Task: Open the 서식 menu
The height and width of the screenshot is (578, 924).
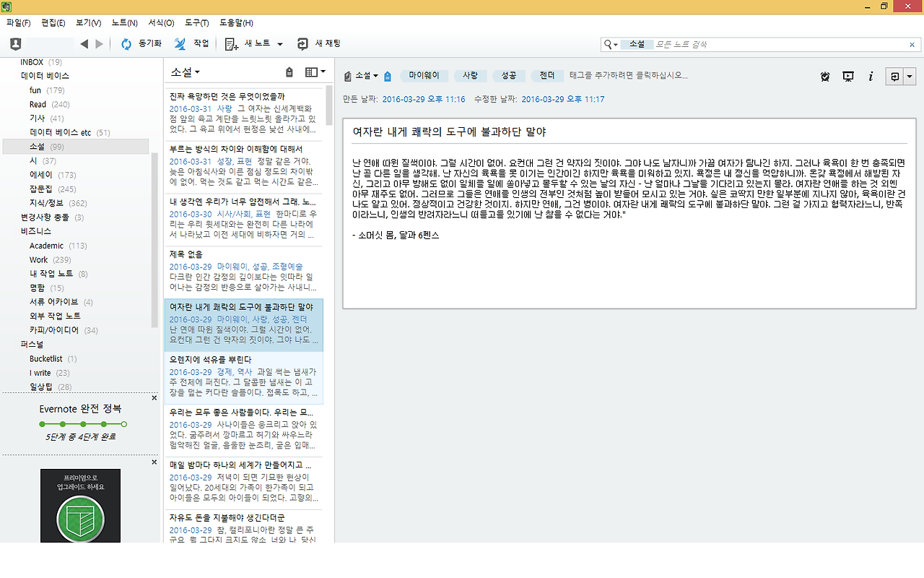Action: [160, 22]
